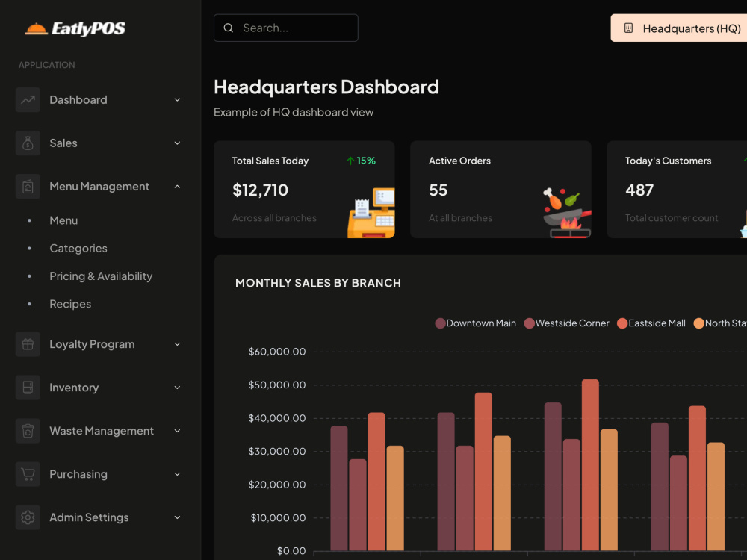The height and width of the screenshot is (560, 747).
Task: Click the Dashboard trend-line icon
Action: pyautogui.click(x=28, y=100)
